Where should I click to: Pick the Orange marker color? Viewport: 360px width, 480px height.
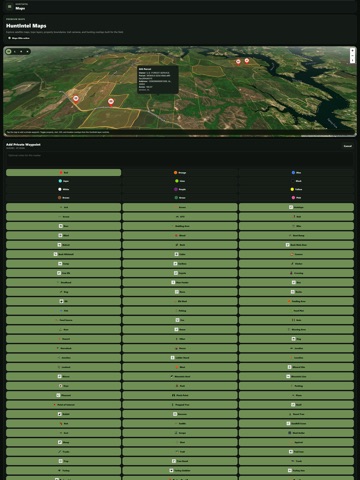[180, 172]
